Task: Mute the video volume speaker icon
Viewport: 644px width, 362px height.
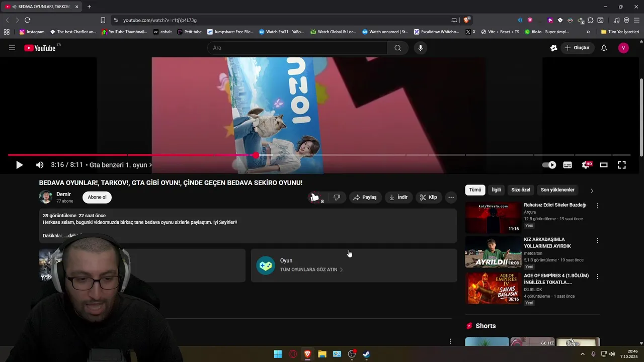Action: (40, 165)
